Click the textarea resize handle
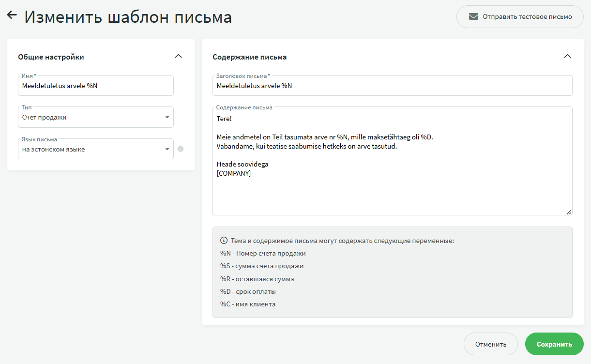 pyautogui.click(x=569, y=212)
